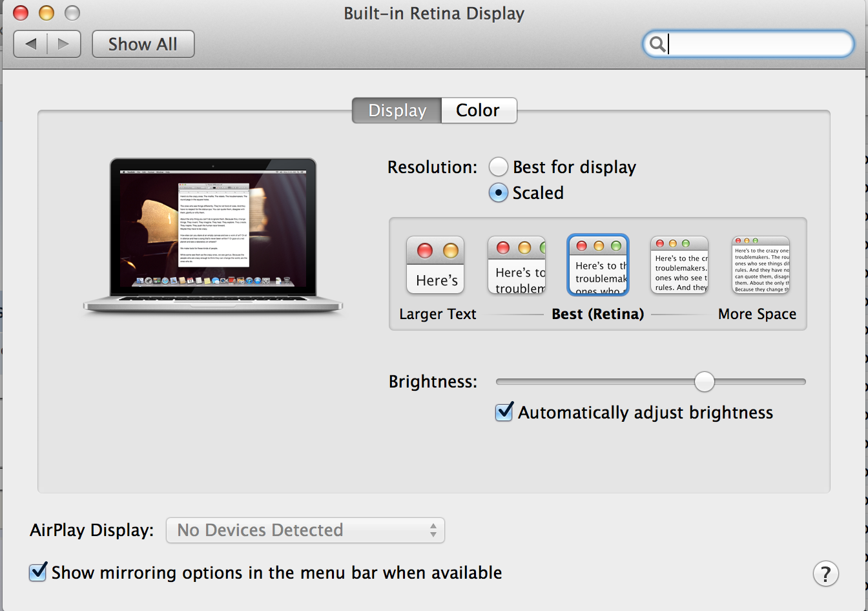
Task: Click the forward arrow navigation button
Action: (x=64, y=44)
